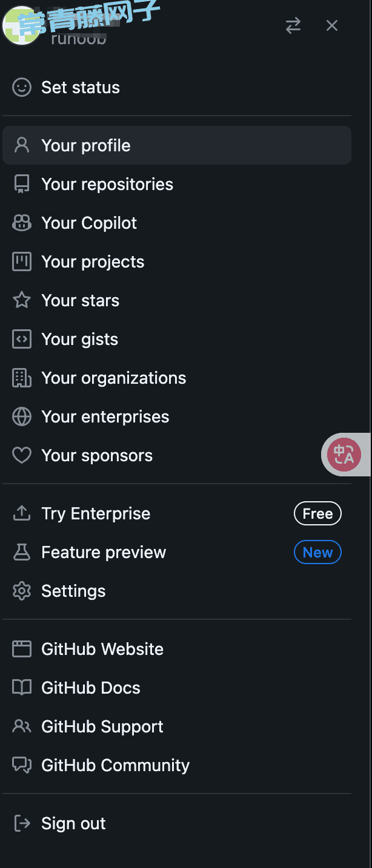The height and width of the screenshot is (868, 372).
Task: Click the Settings gear icon
Action: point(22,591)
